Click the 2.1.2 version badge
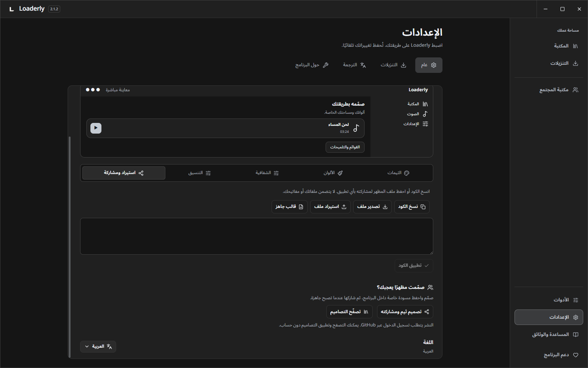The height and width of the screenshot is (368, 588). (54, 9)
